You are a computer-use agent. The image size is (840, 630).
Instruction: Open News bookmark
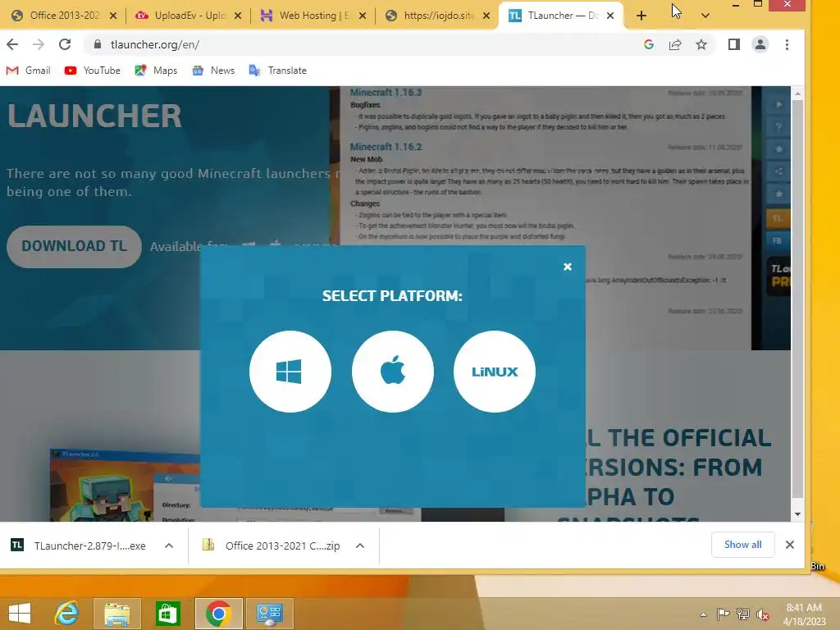click(213, 71)
